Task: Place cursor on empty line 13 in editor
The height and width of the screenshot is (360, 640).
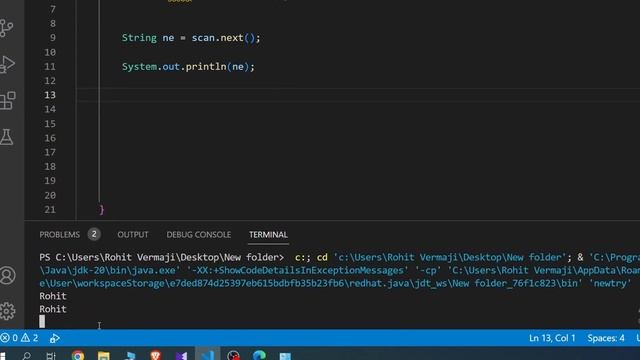Action: [x=359, y=95]
